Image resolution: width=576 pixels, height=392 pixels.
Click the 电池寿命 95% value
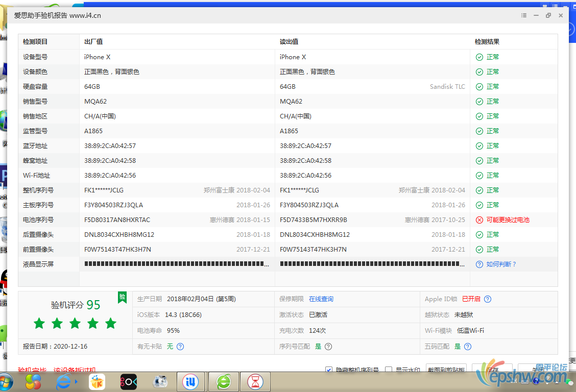click(174, 331)
